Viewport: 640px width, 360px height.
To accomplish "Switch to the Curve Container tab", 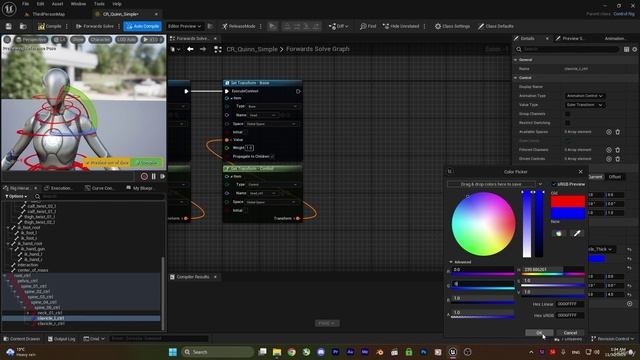I will (x=99, y=188).
